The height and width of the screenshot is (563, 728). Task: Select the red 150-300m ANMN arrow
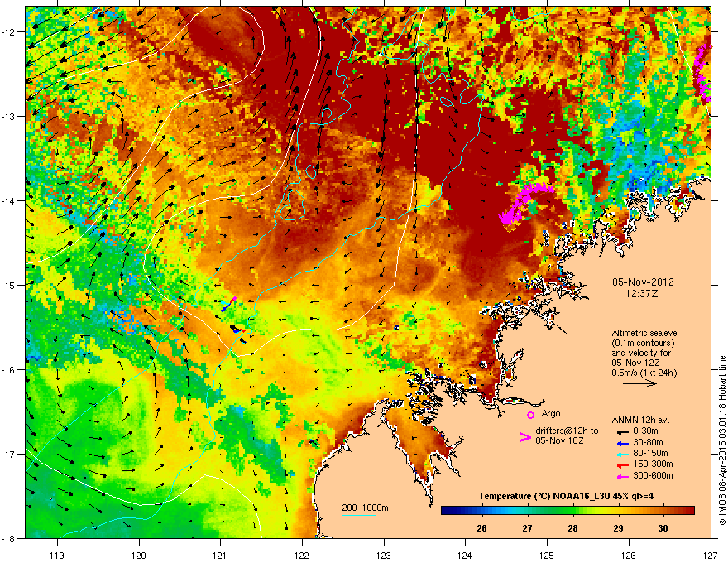622,465
